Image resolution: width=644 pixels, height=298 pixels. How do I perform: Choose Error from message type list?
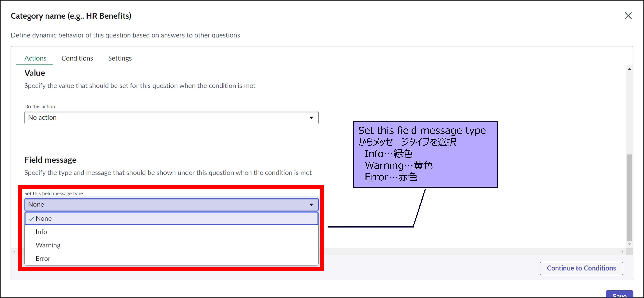click(x=43, y=259)
